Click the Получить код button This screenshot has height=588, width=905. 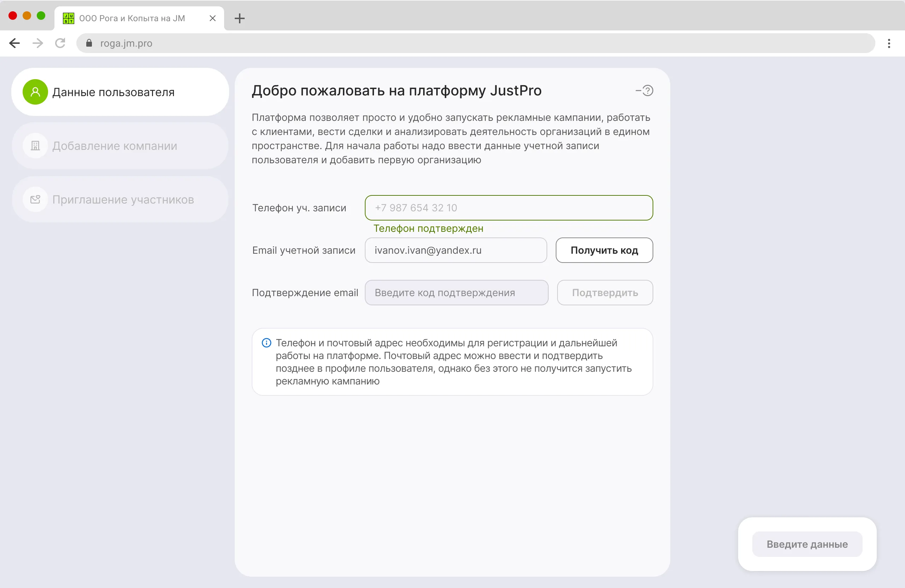pos(604,250)
